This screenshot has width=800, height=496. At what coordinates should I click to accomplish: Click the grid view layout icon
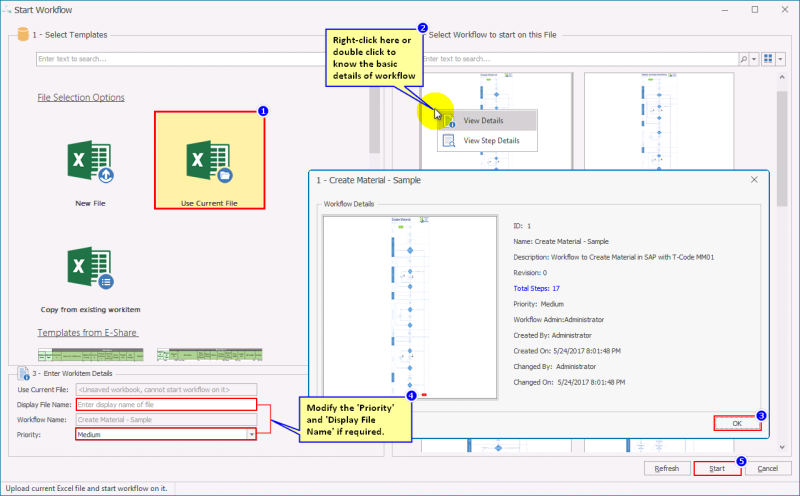click(x=768, y=59)
